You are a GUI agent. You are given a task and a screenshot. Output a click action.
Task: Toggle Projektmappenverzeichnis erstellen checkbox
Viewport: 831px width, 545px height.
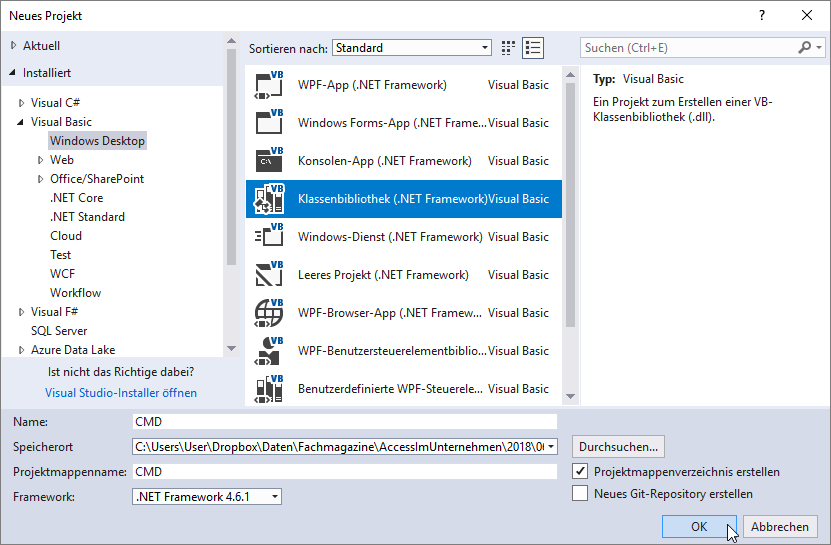(x=580, y=471)
